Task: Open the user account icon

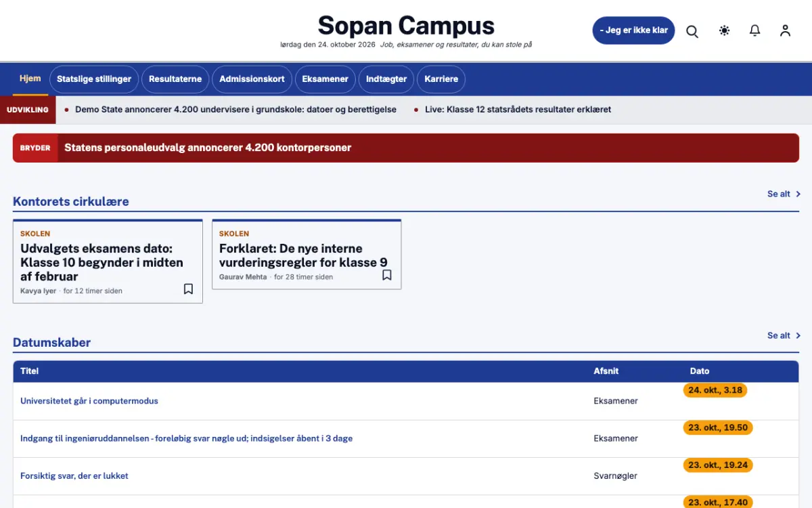Action: (x=785, y=30)
